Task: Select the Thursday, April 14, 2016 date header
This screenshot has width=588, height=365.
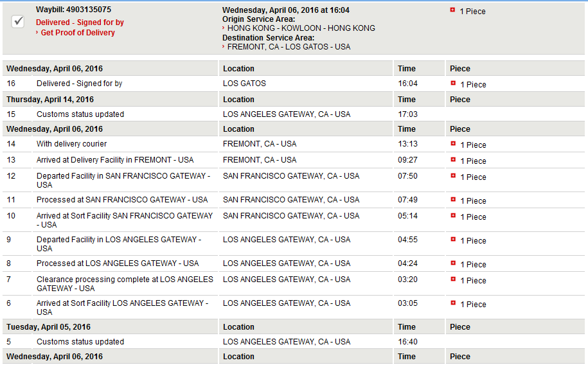Action: pos(50,100)
